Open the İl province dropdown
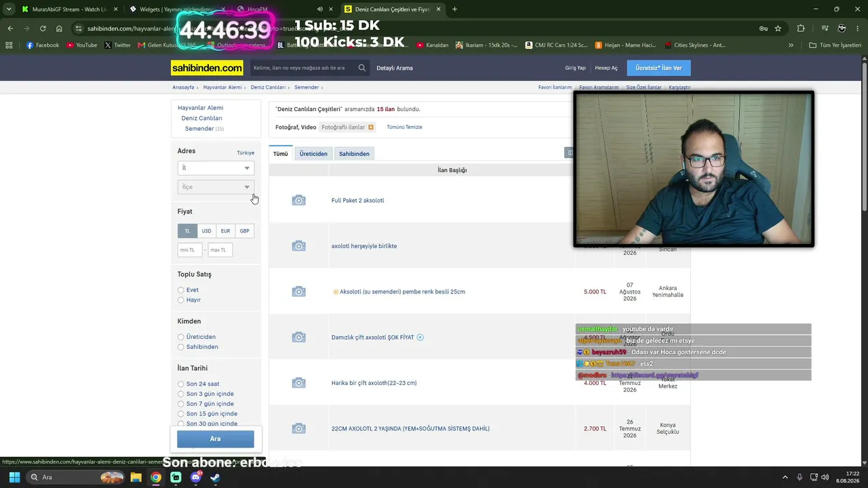 pos(216,168)
